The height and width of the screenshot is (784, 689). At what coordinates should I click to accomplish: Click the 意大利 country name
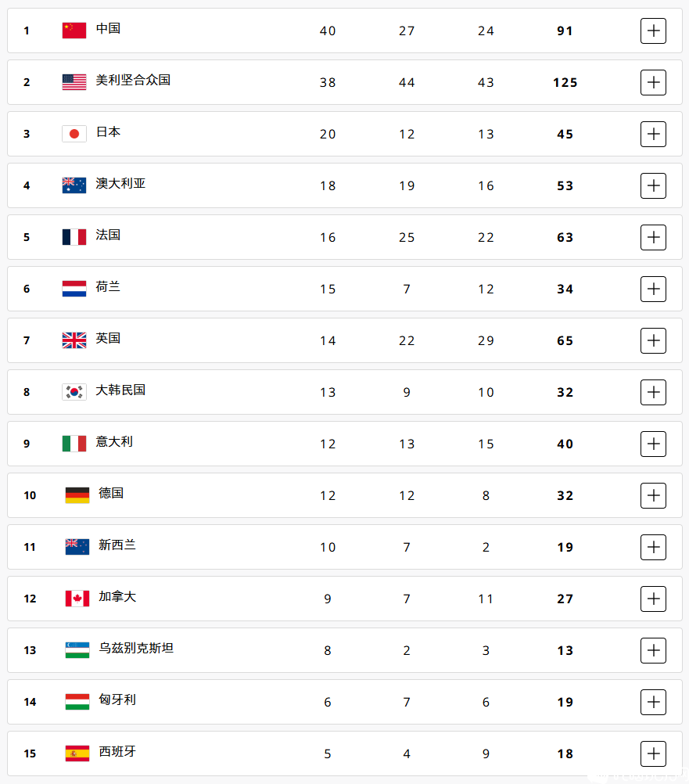point(114,441)
